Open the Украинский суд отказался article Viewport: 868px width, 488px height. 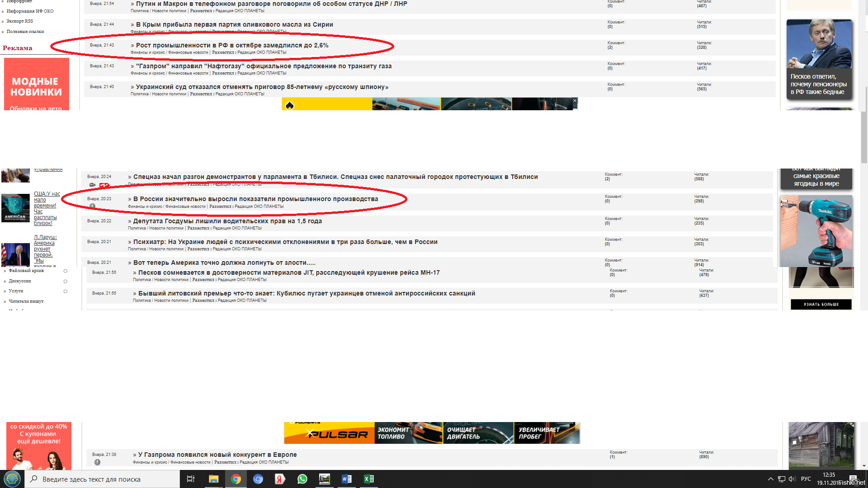(262, 87)
